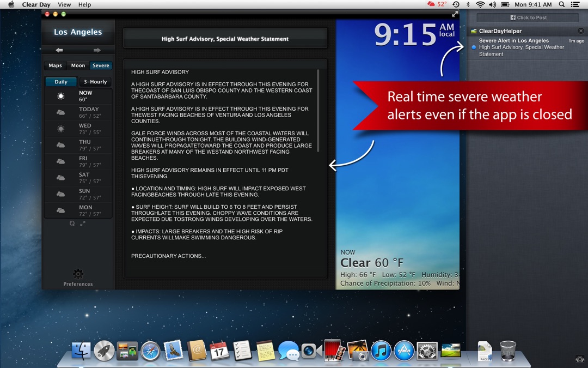Open Spotlight search magnifier
Screen dimensions: 588x368
click(x=561, y=4)
